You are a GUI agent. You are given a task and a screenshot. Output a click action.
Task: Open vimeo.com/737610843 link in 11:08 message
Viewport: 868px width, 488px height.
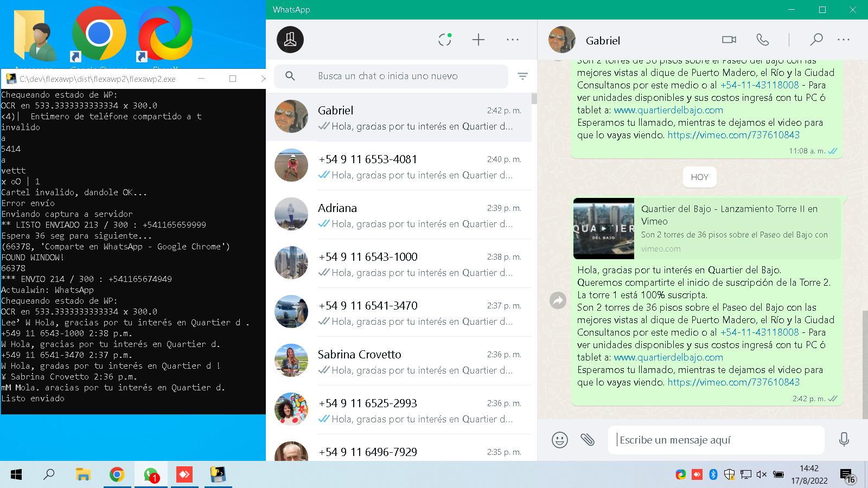(733, 134)
